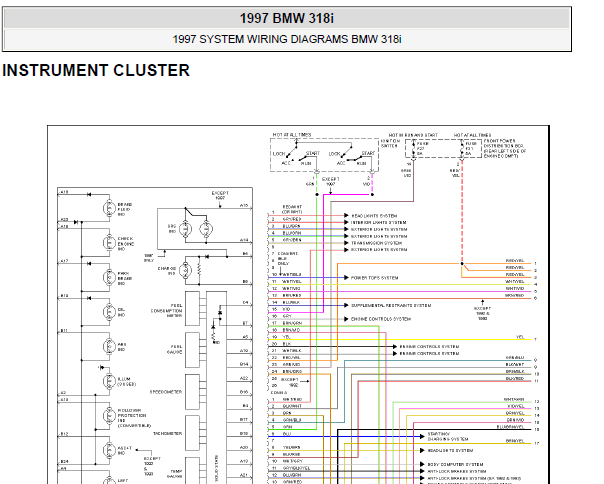The height and width of the screenshot is (484, 604).
Task: Click the 'BLU/BRN/YEL' wire label
Action: 510,427
